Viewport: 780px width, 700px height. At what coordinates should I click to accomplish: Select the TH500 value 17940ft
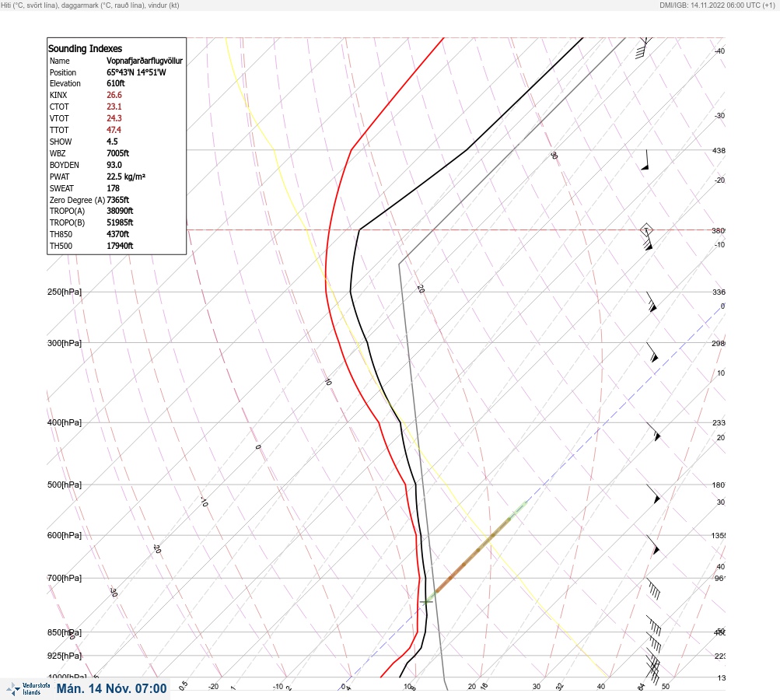point(120,246)
